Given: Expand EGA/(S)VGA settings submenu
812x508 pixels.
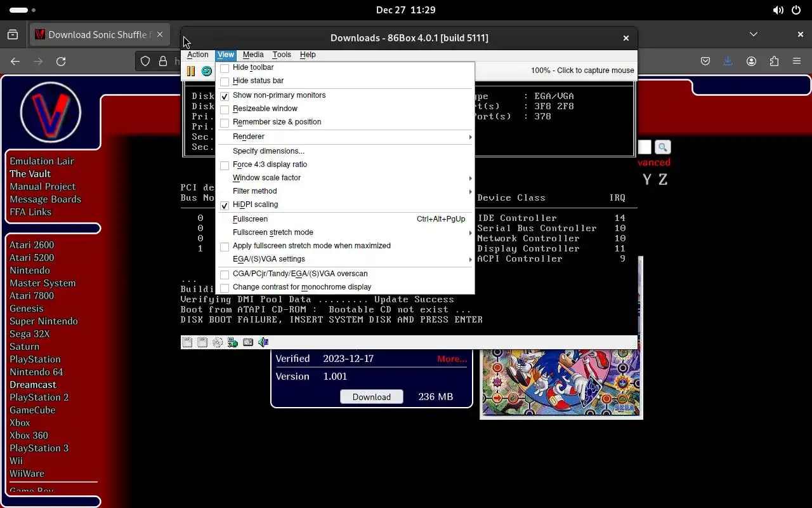Looking at the screenshot, I should (x=345, y=259).
